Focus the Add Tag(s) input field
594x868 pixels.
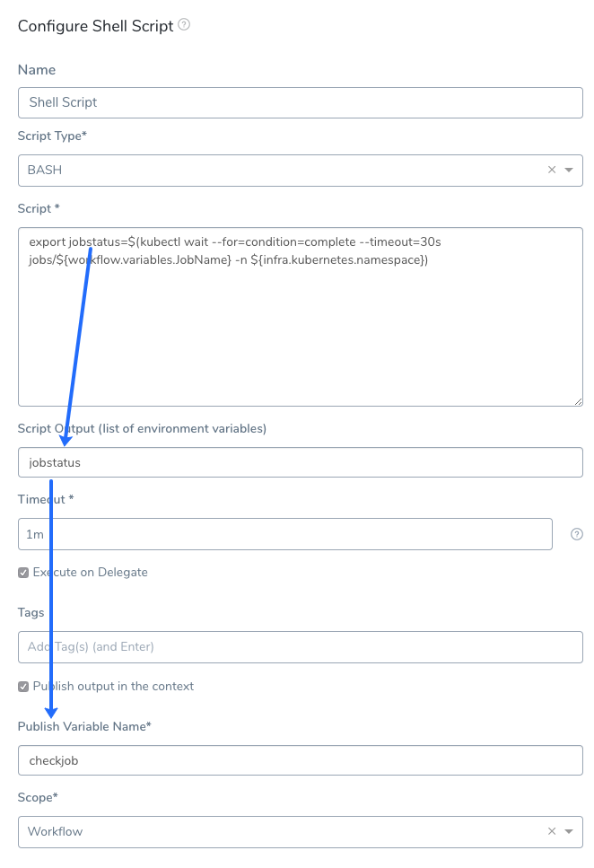pos(300,646)
